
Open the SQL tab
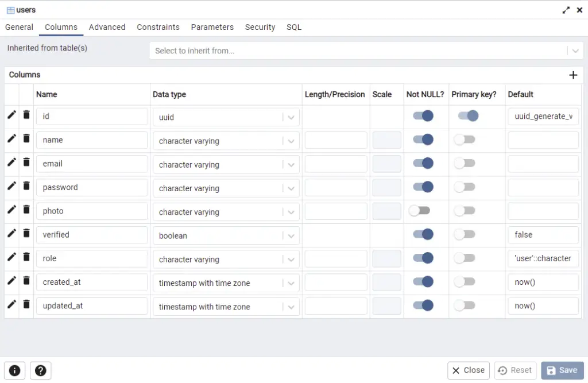click(293, 27)
